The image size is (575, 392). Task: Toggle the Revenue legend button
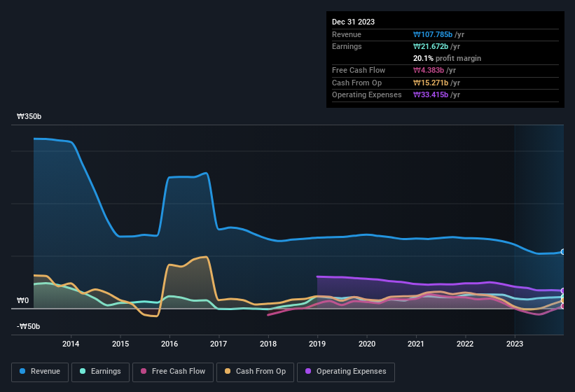click(40, 372)
